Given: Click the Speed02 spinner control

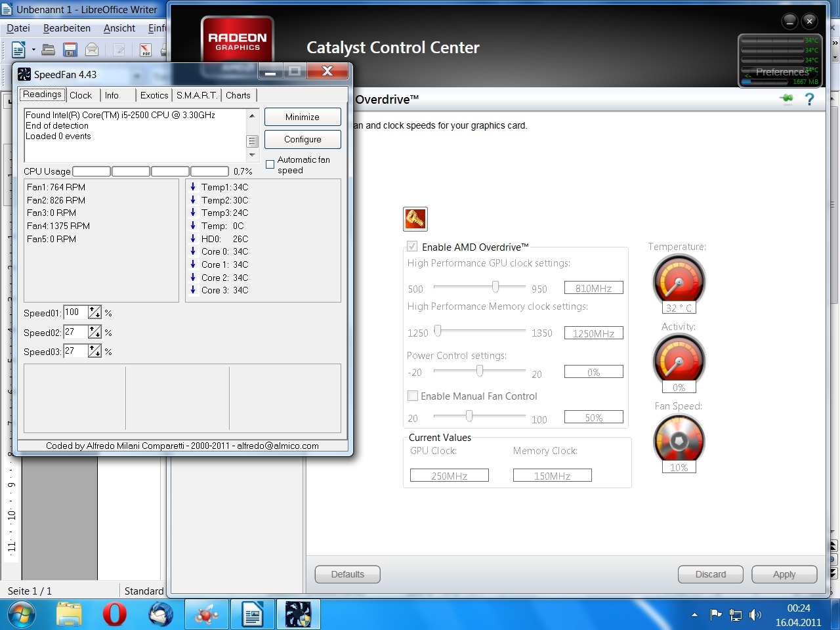Looking at the screenshot, I should (x=95, y=332).
